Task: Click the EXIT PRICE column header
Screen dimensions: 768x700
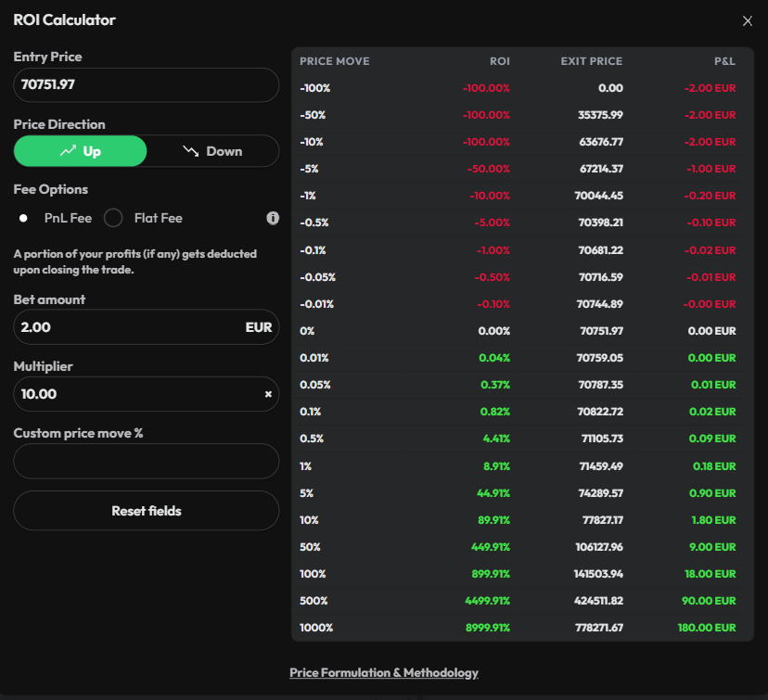Action: pyautogui.click(x=591, y=61)
